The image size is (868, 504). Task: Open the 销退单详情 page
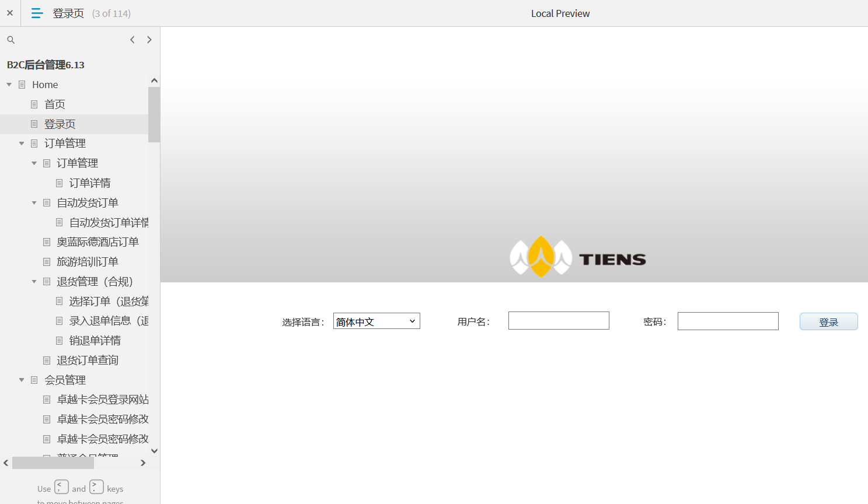[x=95, y=341]
